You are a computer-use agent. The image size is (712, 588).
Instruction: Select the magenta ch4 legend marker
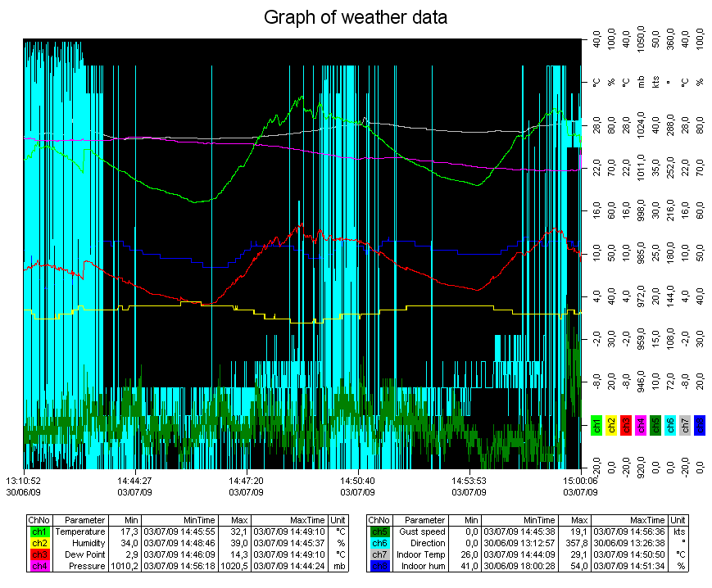pos(640,425)
